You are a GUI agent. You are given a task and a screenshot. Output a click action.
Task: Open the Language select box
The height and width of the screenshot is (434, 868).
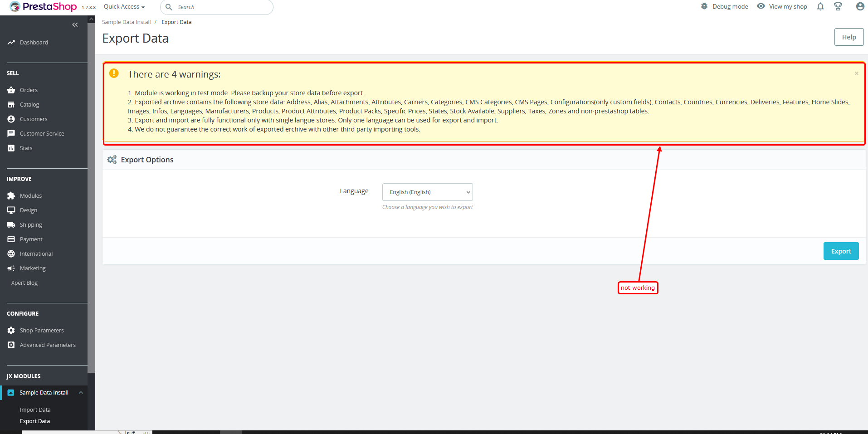428,192
